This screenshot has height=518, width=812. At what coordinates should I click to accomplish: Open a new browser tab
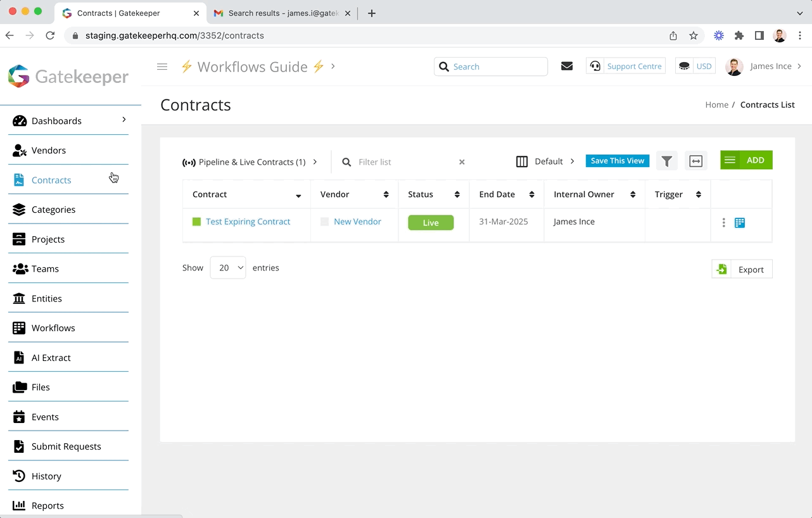click(372, 13)
